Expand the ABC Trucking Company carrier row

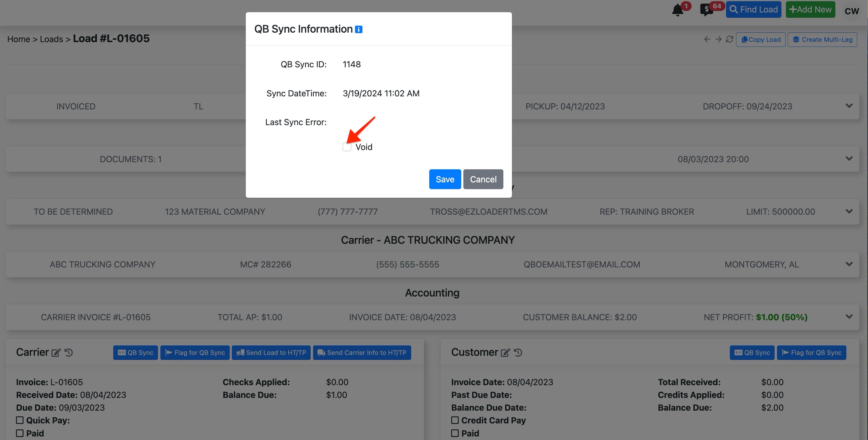pos(849,264)
